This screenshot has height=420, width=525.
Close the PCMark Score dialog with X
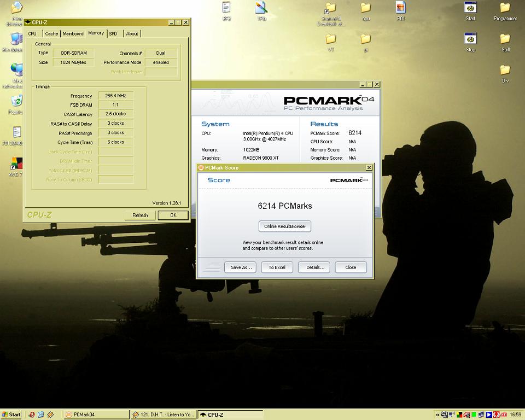(369, 167)
